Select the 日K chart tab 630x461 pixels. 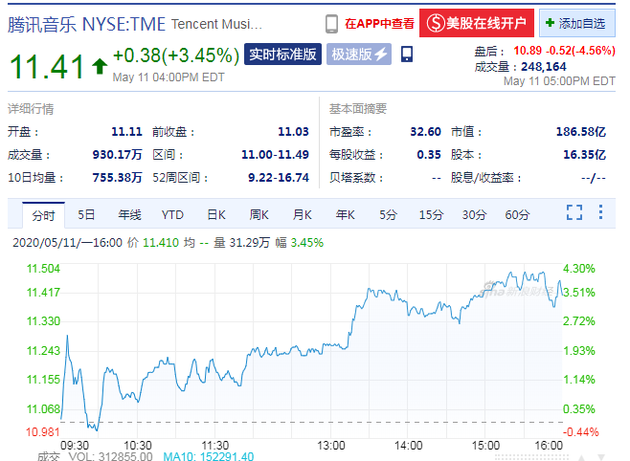point(216,215)
